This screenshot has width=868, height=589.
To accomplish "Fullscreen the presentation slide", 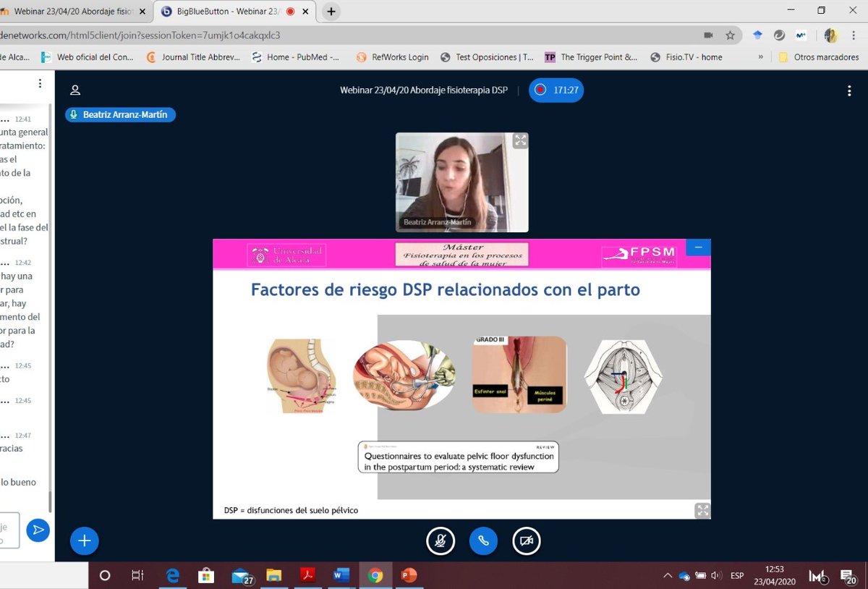I will point(702,510).
